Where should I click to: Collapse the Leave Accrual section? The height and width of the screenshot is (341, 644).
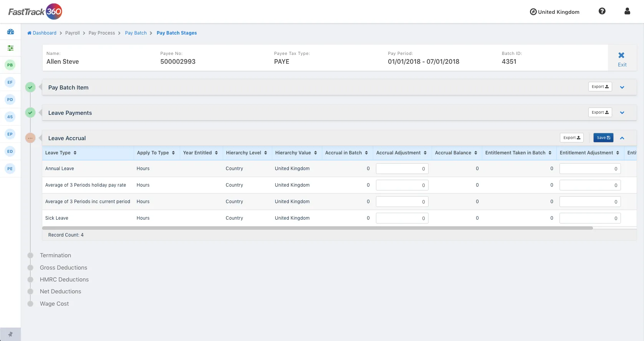point(622,138)
